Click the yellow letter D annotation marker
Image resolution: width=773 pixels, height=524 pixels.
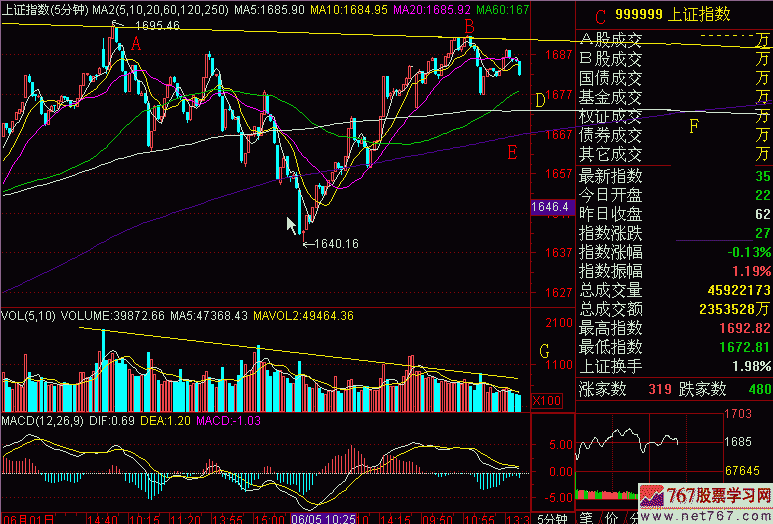(x=540, y=100)
